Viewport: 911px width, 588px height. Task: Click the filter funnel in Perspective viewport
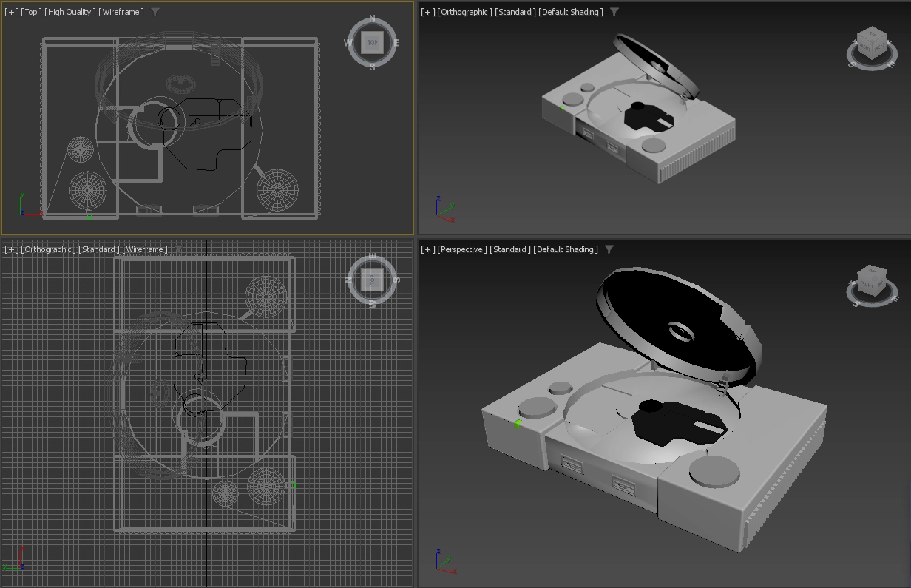[x=609, y=249]
